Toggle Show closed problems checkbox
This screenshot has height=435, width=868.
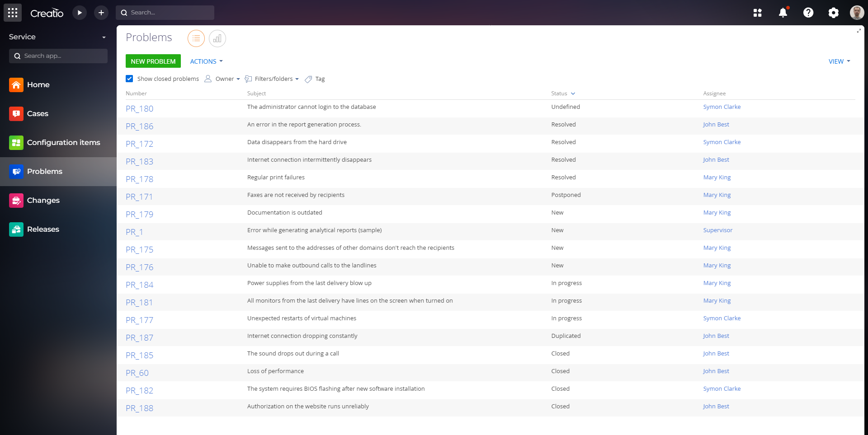129,79
